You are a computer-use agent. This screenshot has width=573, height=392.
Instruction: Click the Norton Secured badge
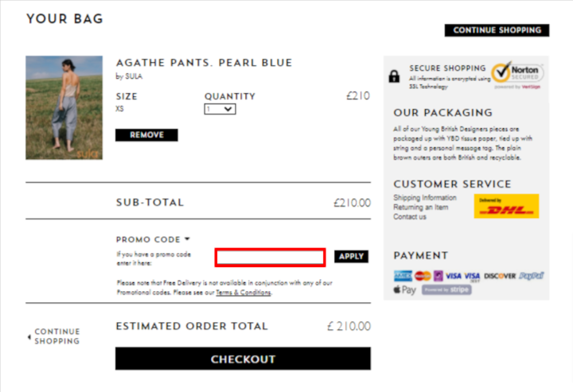[517, 75]
